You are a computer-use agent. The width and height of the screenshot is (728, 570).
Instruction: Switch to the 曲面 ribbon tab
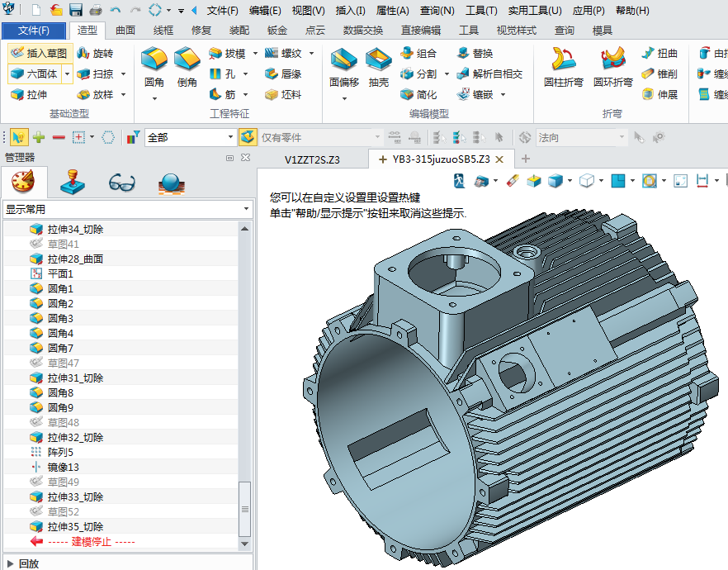[125, 31]
